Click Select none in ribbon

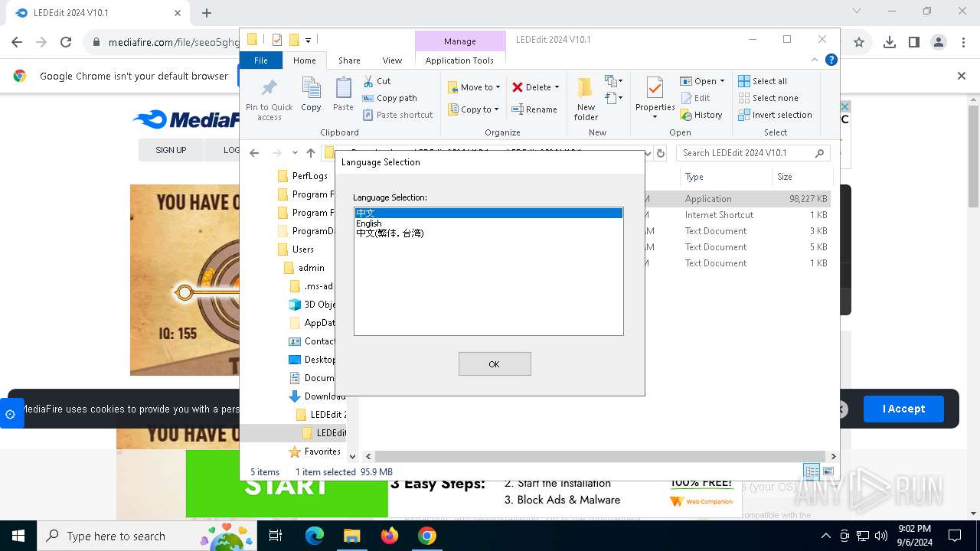tap(769, 98)
